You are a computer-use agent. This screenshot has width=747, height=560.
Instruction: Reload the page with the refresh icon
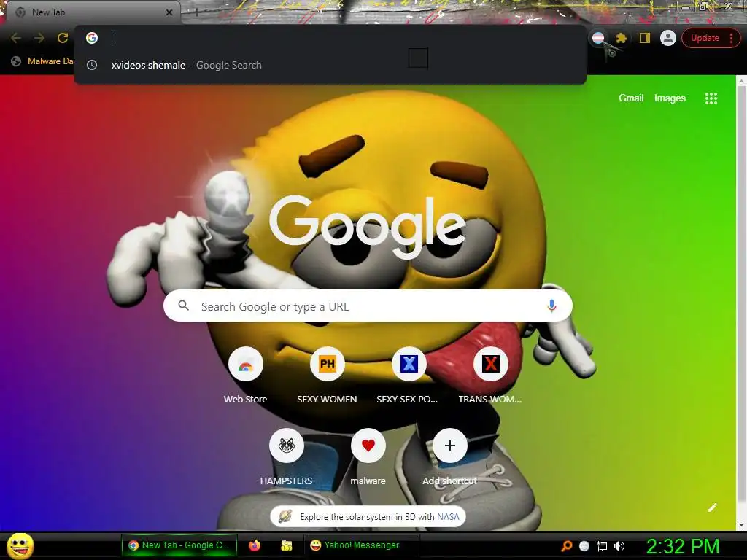pos(63,38)
